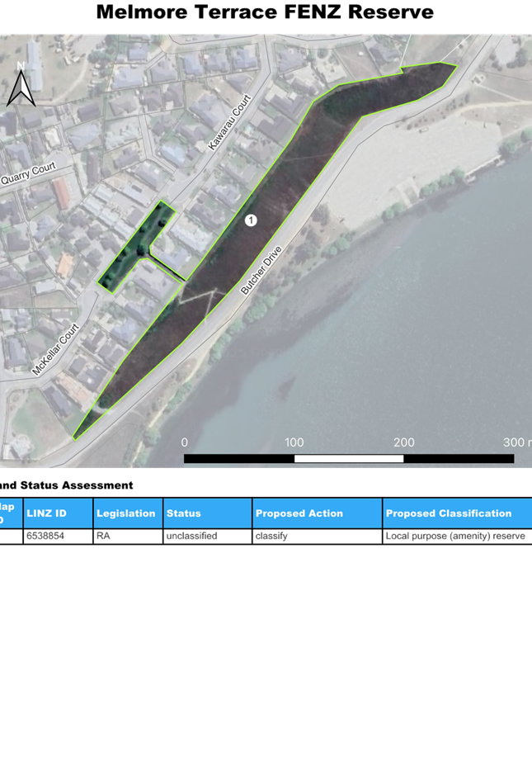The image size is (532, 771).
Task: Click the Status column header
Action: click(x=184, y=513)
